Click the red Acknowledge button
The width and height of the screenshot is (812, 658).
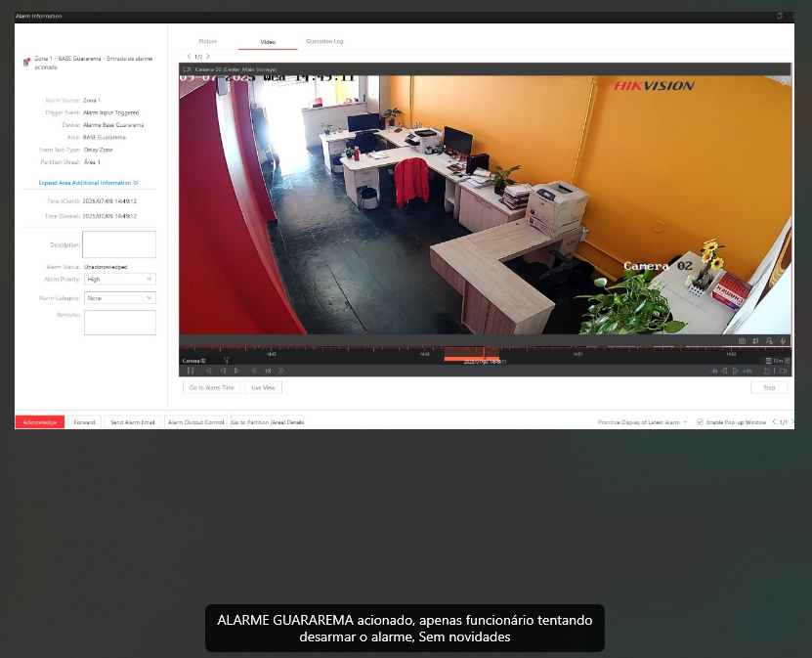coord(40,422)
